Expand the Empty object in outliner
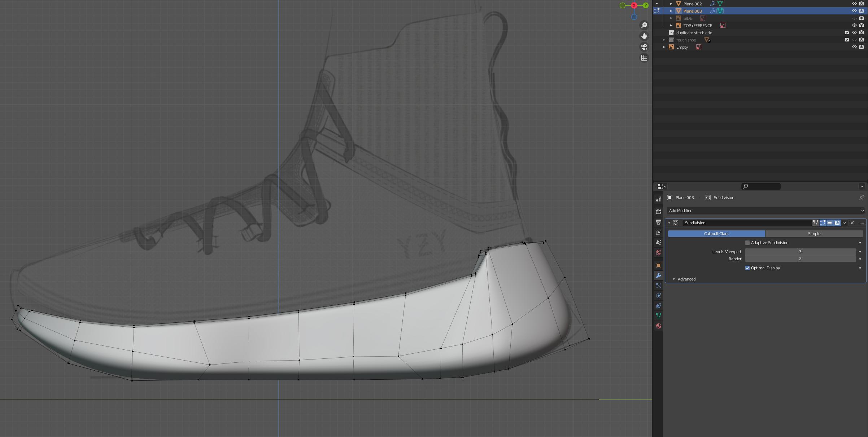This screenshot has width=868, height=437. click(x=664, y=47)
